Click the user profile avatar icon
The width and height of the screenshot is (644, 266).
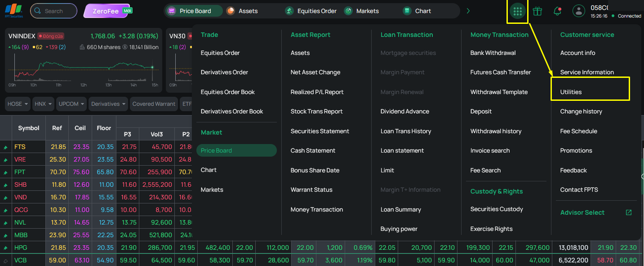coord(579,11)
